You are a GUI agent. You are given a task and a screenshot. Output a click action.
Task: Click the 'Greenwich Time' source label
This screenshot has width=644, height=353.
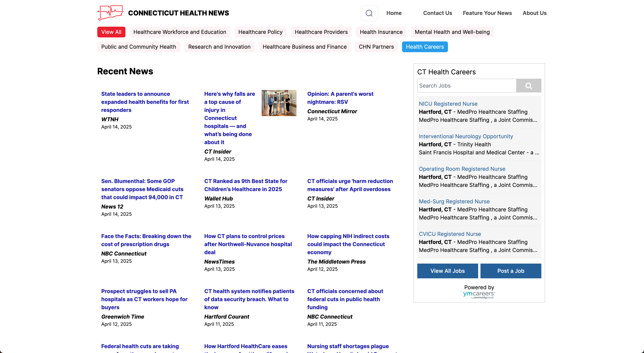[x=122, y=317]
